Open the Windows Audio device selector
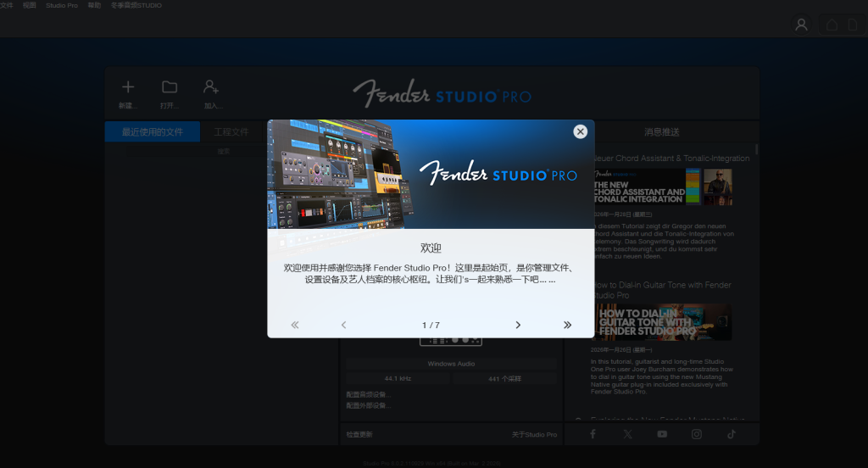Viewport: 868px width, 468px height. (x=451, y=364)
